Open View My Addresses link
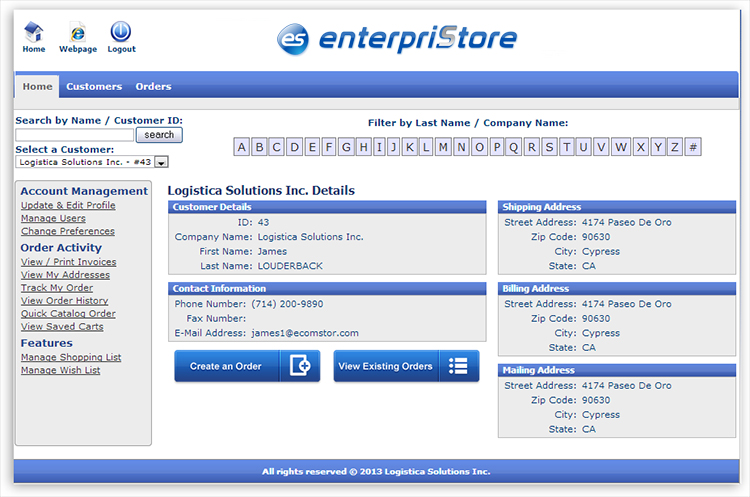This screenshot has width=750, height=497. 65,275
